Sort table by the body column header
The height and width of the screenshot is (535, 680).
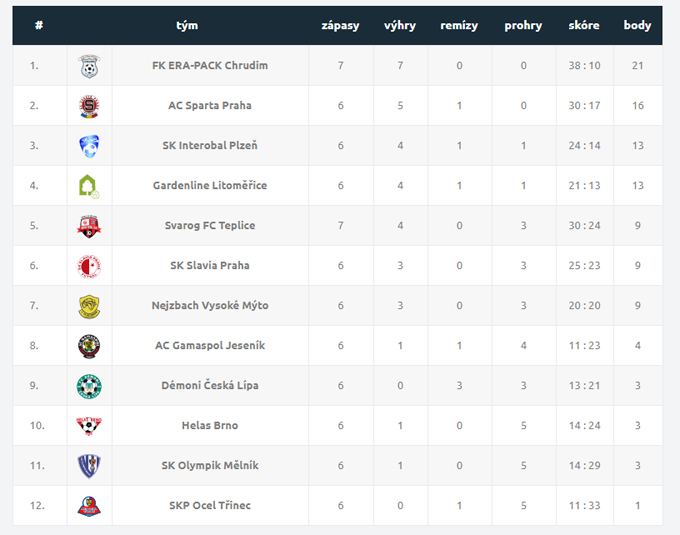[x=637, y=26]
